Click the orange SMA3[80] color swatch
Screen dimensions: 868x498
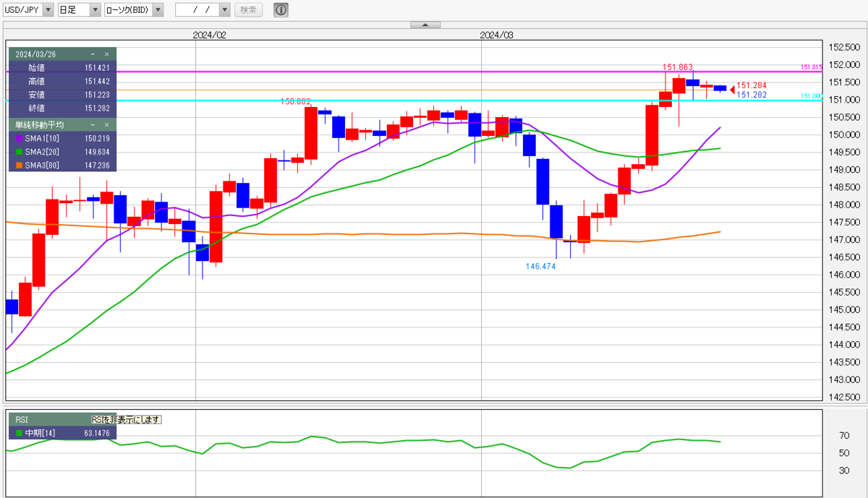[18, 166]
